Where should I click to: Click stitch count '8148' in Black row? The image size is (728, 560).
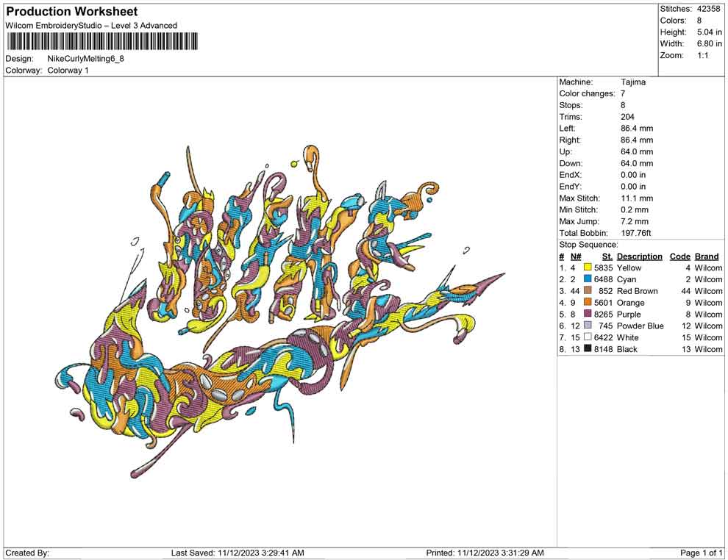(x=604, y=349)
